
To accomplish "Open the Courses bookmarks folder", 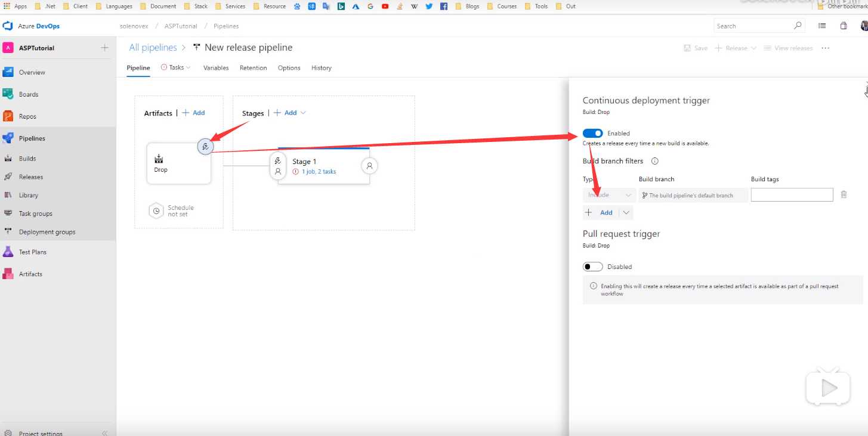I will (x=501, y=6).
